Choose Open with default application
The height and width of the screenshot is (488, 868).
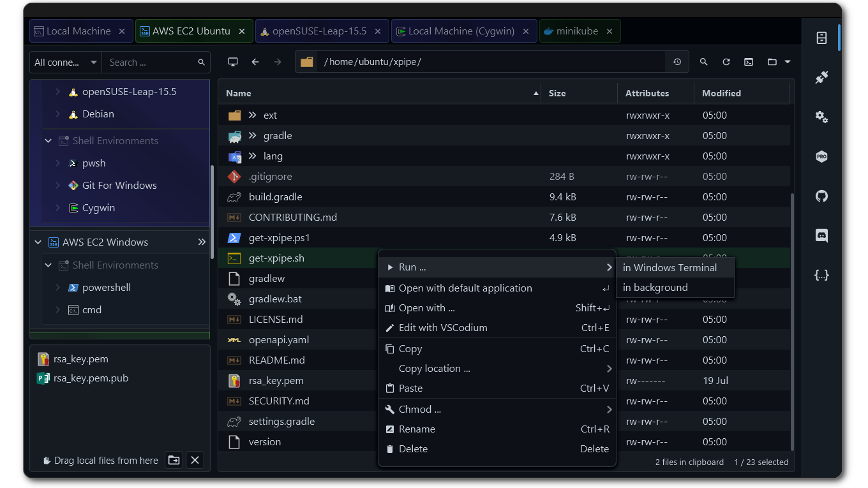tap(497, 288)
